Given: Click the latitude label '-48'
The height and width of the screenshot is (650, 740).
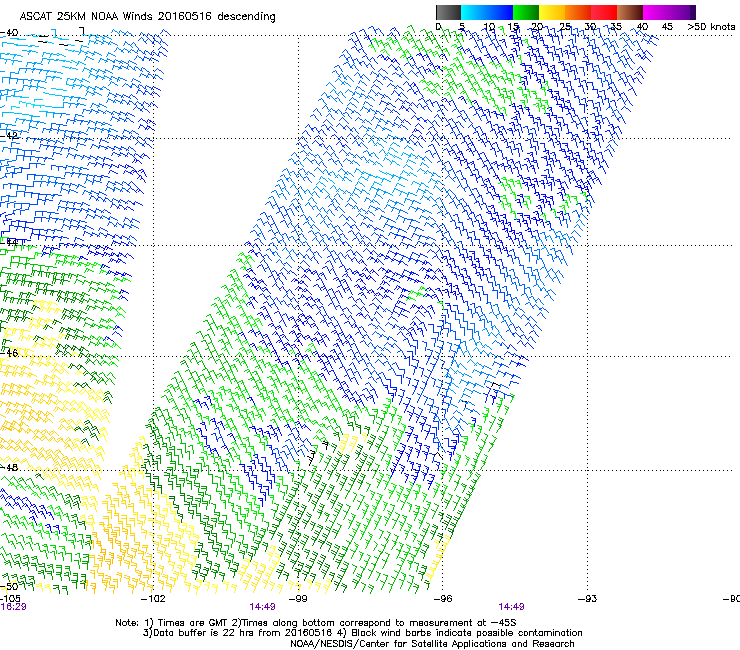Looking at the screenshot, I should tap(9, 467).
